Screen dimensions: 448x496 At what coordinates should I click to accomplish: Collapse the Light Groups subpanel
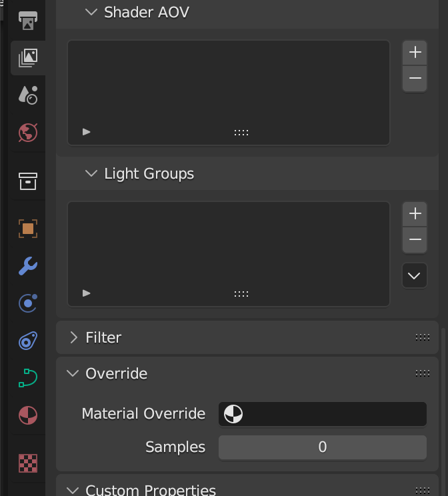pyautogui.click(x=91, y=173)
